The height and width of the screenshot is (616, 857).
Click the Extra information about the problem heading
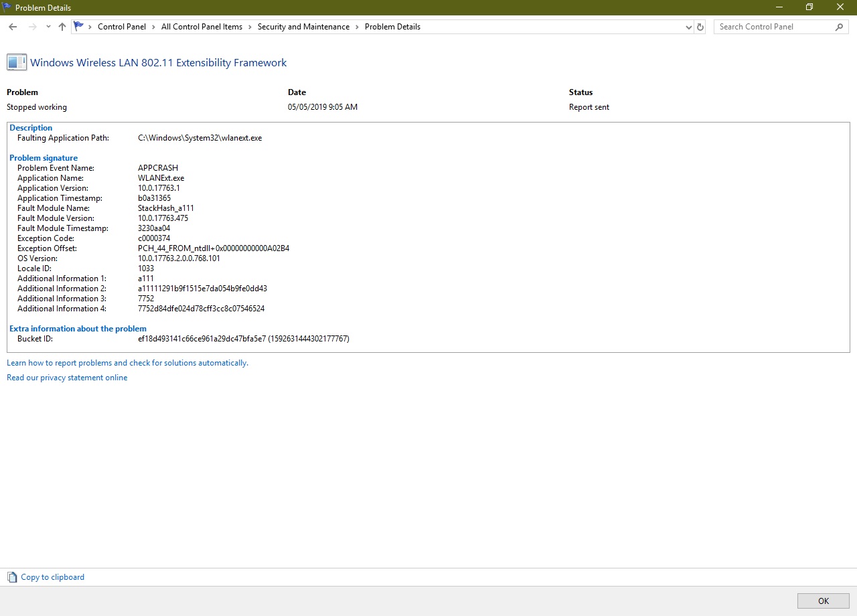click(78, 329)
